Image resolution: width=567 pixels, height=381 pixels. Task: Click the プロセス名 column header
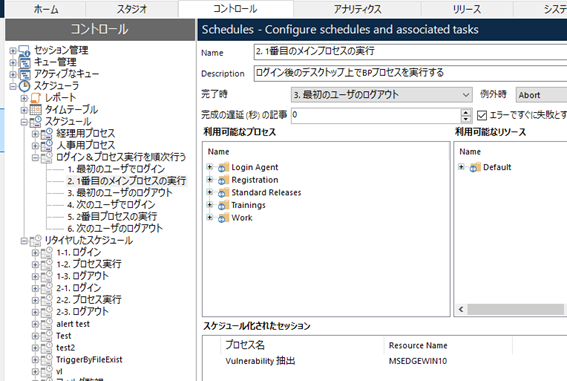pyautogui.click(x=302, y=345)
